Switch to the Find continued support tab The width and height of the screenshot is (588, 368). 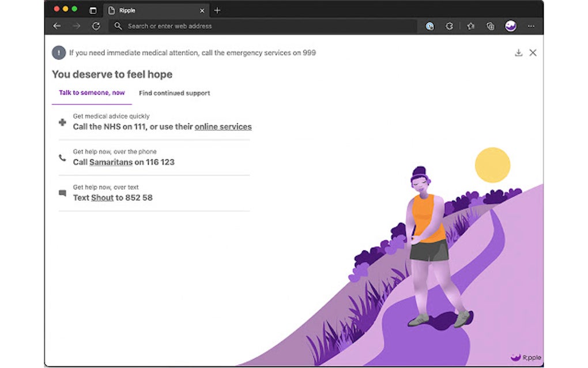point(174,93)
